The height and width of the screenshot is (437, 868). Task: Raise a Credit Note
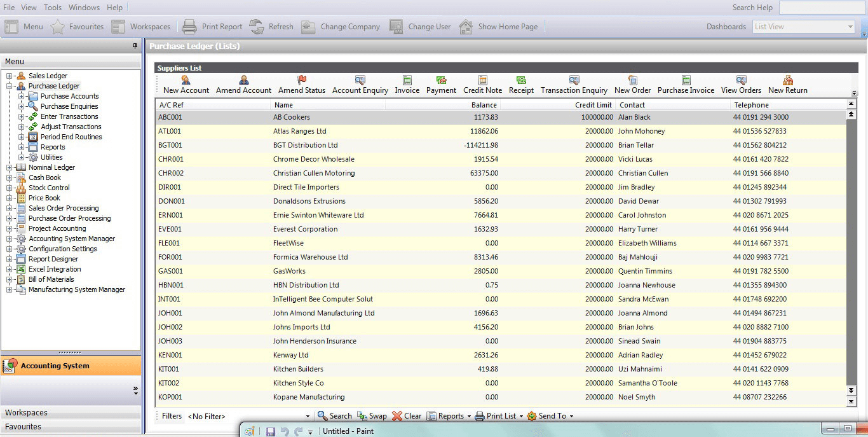tap(482, 83)
